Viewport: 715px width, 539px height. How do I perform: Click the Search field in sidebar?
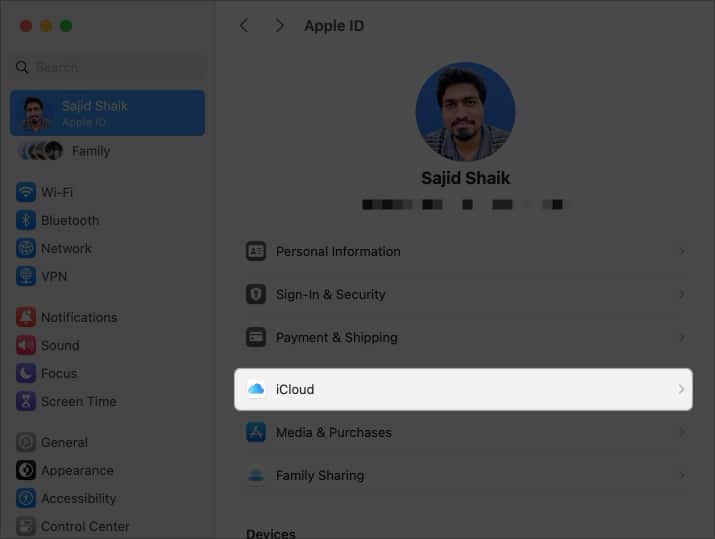tap(108, 67)
